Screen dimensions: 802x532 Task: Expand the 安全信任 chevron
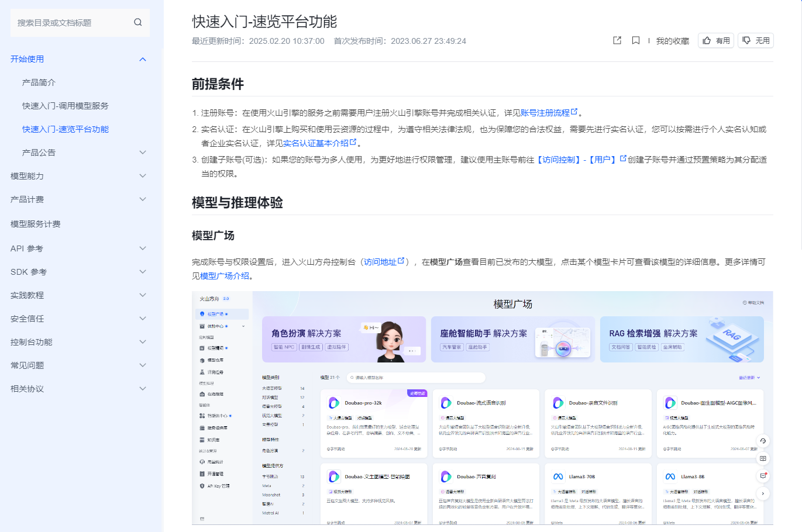click(143, 319)
